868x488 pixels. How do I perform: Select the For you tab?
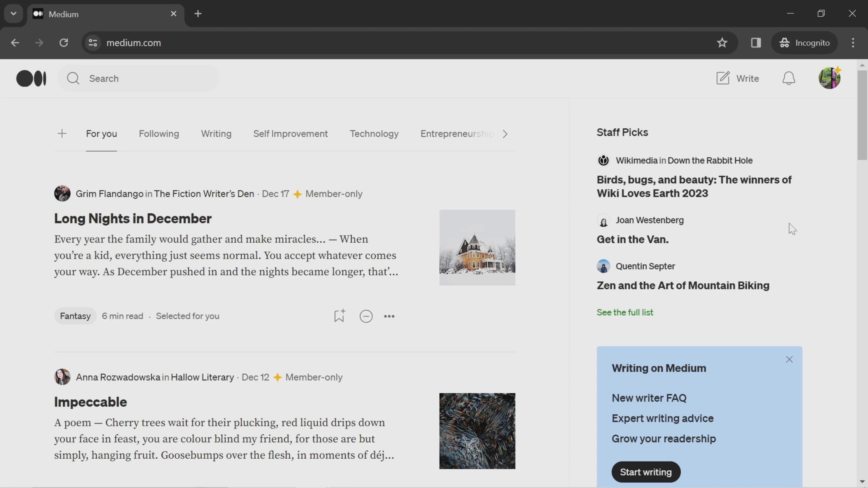pyautogui.click(x=101, y=134)
